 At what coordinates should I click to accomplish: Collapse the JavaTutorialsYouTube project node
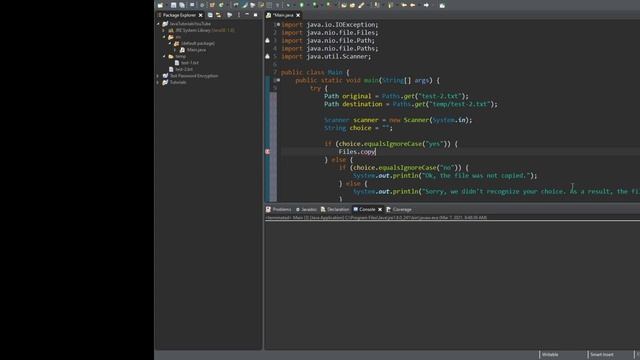[x=158, y=24]
